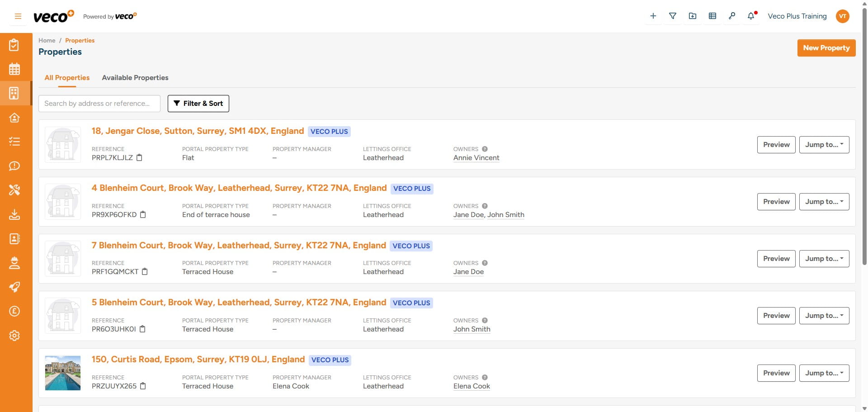Open the Jump to dropdown for 18 Jengar Close
Viewport: 868px width, 412px height.
824,145
